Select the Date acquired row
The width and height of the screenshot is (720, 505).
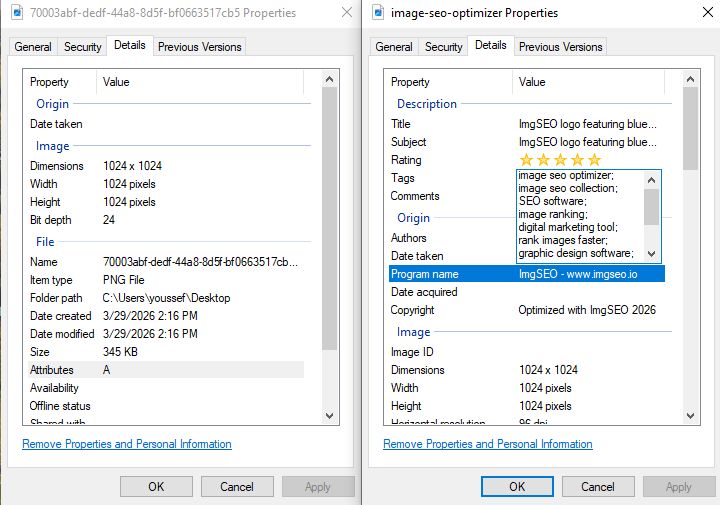click(527, 292)
